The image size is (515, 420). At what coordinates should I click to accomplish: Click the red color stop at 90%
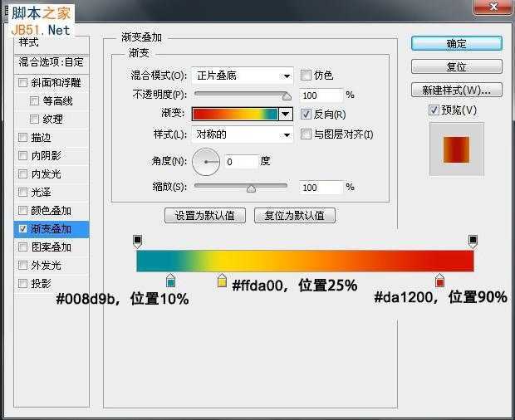click(x=439, y=281)
